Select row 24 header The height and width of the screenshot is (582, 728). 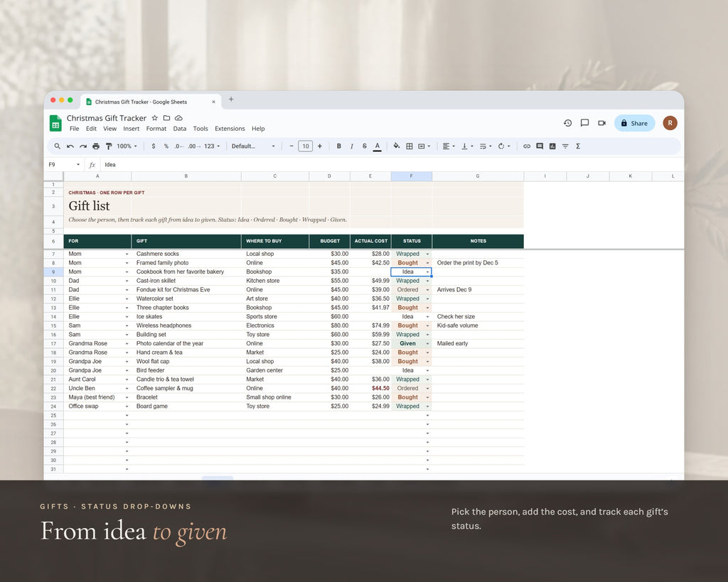(53, 406)
